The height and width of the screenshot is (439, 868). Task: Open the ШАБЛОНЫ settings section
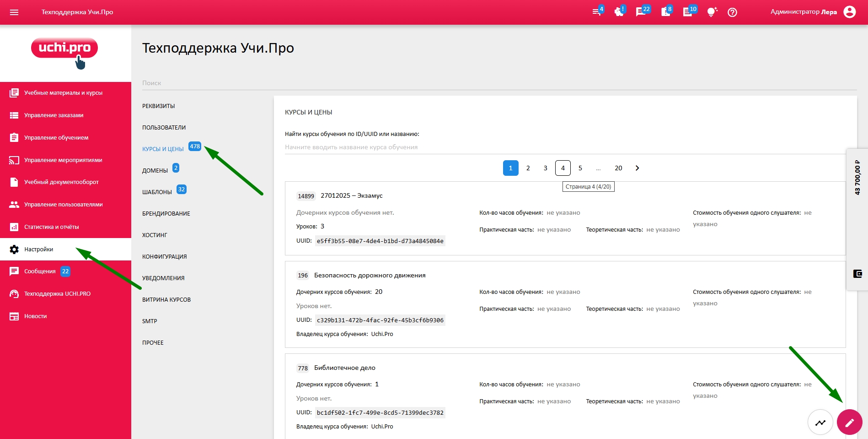157,192
